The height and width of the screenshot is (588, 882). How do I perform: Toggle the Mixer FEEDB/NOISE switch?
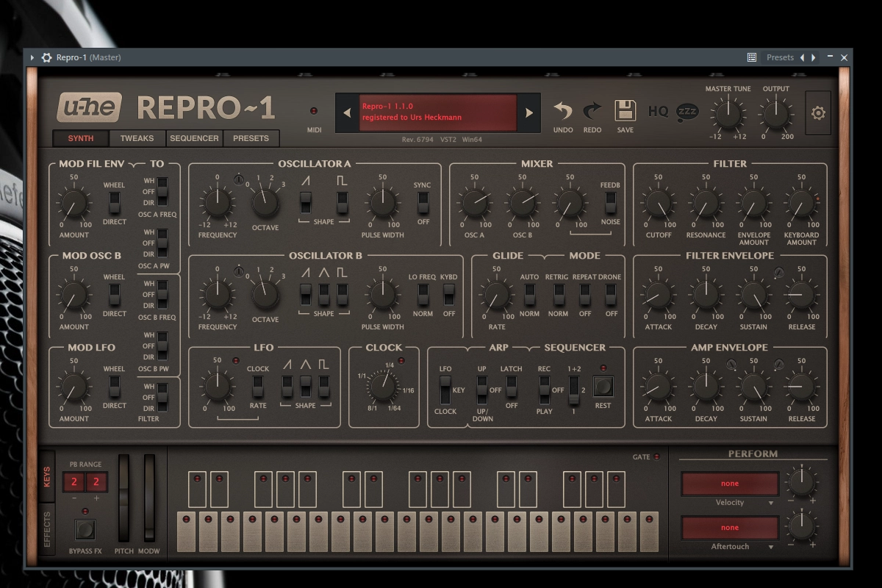(610, 202)
